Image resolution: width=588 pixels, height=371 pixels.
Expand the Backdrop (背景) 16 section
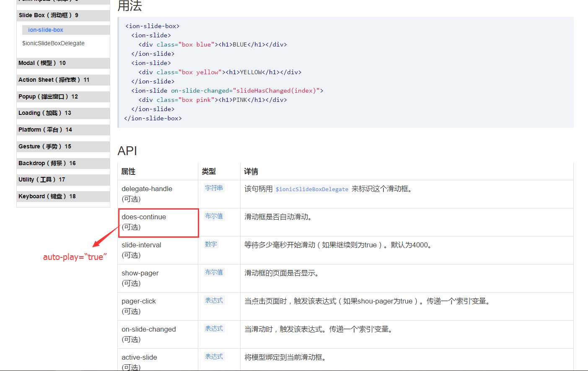(x=63, y=163)
